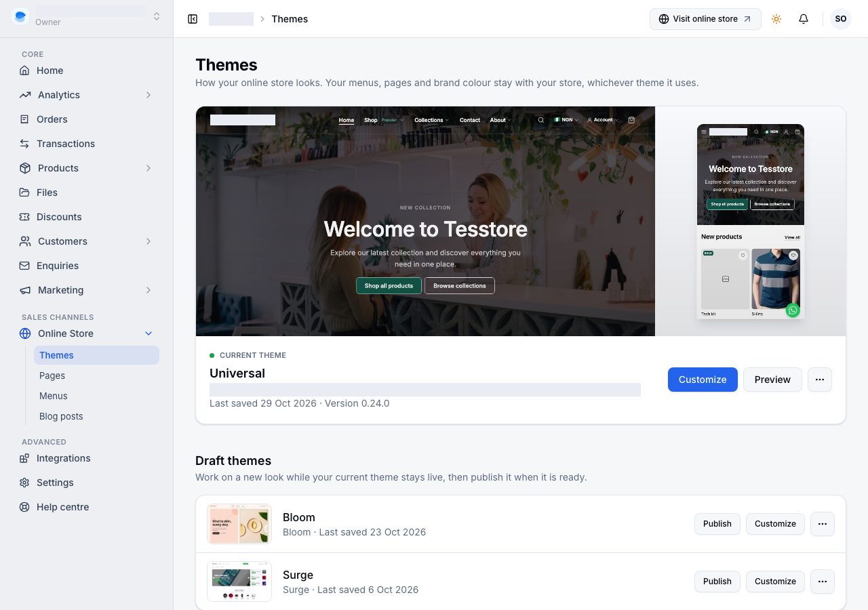Expand the Analytics submenu chevron
The width and height of the screenshot is (868, 610).
(x=149, y=95)
